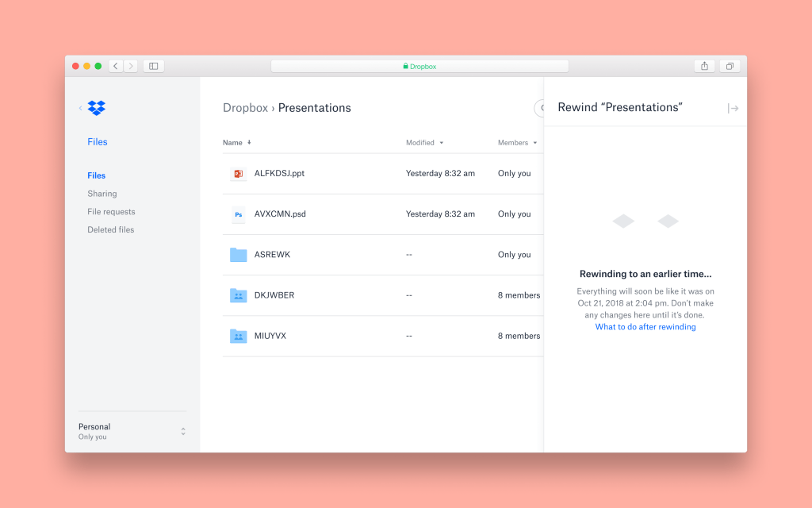Open the ASREWK folder icon
Image resolution: width=812 pixels, height=508 pixels.
pyautogui.click(x=238, y=255)
